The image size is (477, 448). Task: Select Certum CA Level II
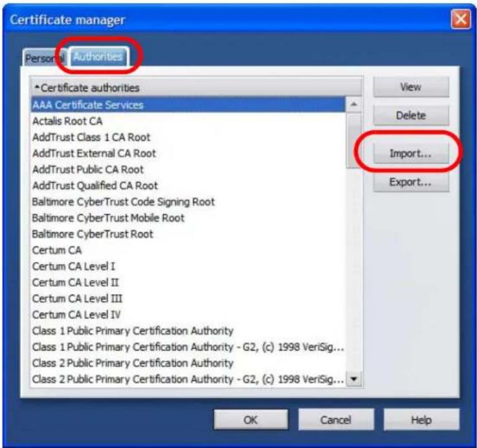point(188,282)
